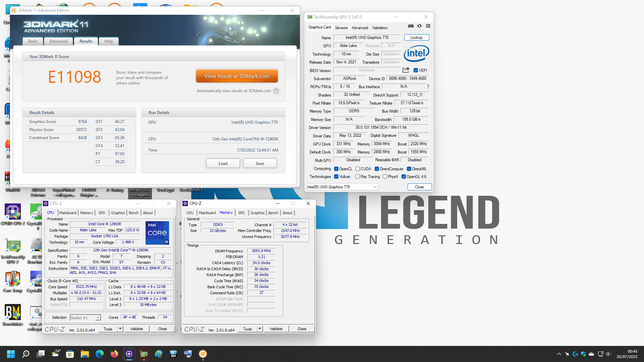The width and height of the screenshot is (644, 362).
Task: Click the GPU-Z screenshot camera icon
Action: pyautogui.click(x=411, y=26)
